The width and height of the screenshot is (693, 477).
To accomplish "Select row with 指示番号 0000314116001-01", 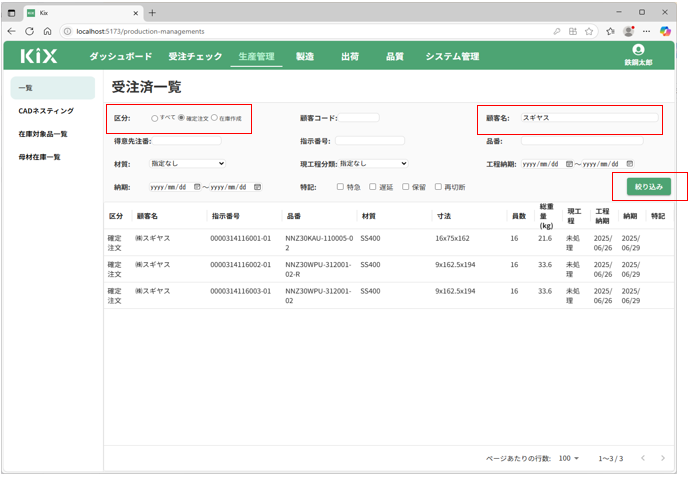I will [389, 243].
